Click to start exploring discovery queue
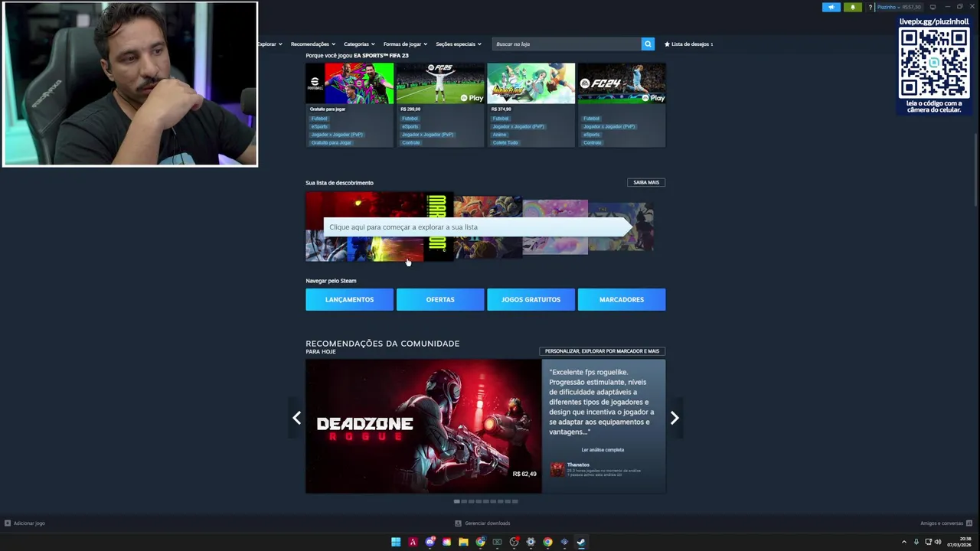Viewport: 980px width, 551px height. tap(479, 227)
